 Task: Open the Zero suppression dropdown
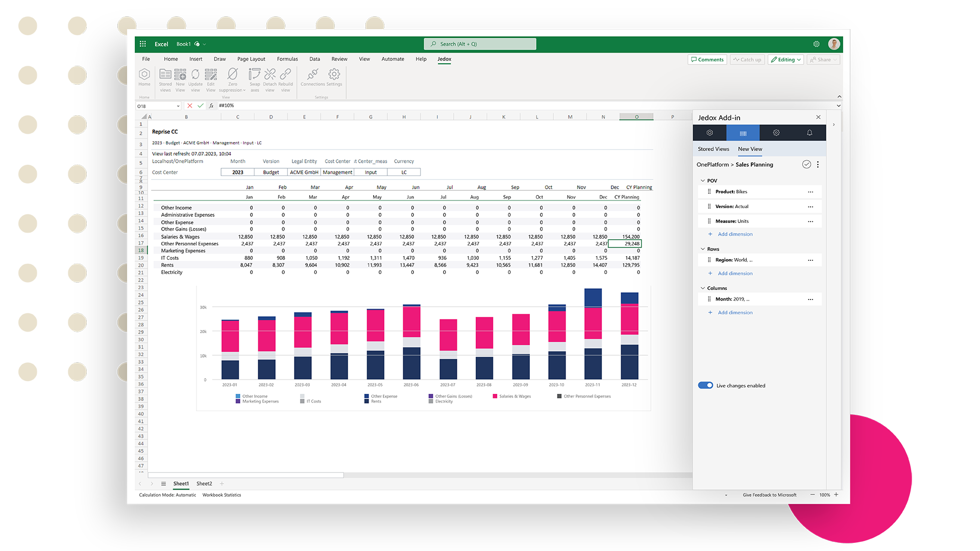232,80
